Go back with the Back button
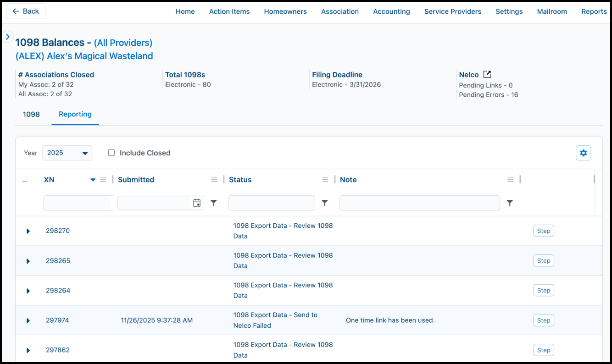The height and width of the screenshot is (364, 612). (26, 11)
